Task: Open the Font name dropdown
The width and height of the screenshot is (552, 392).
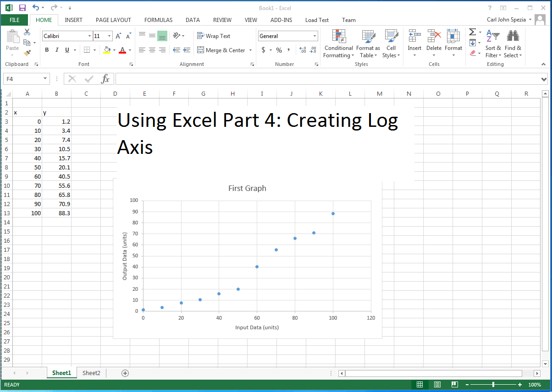Action: (90, 36)
